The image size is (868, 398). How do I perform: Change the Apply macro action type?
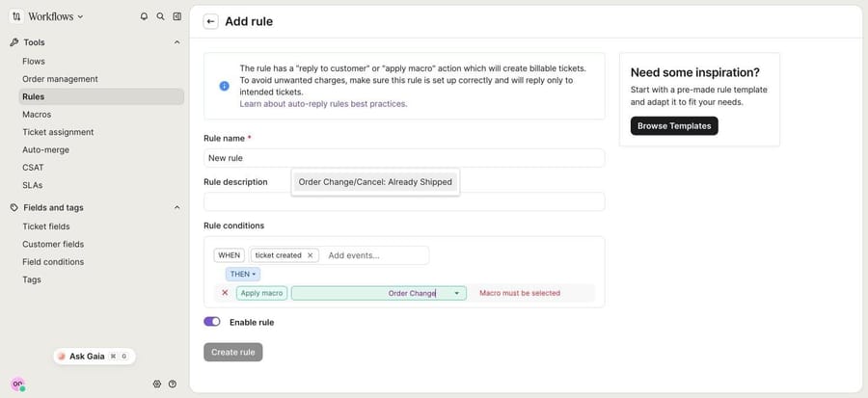point(261,293)
